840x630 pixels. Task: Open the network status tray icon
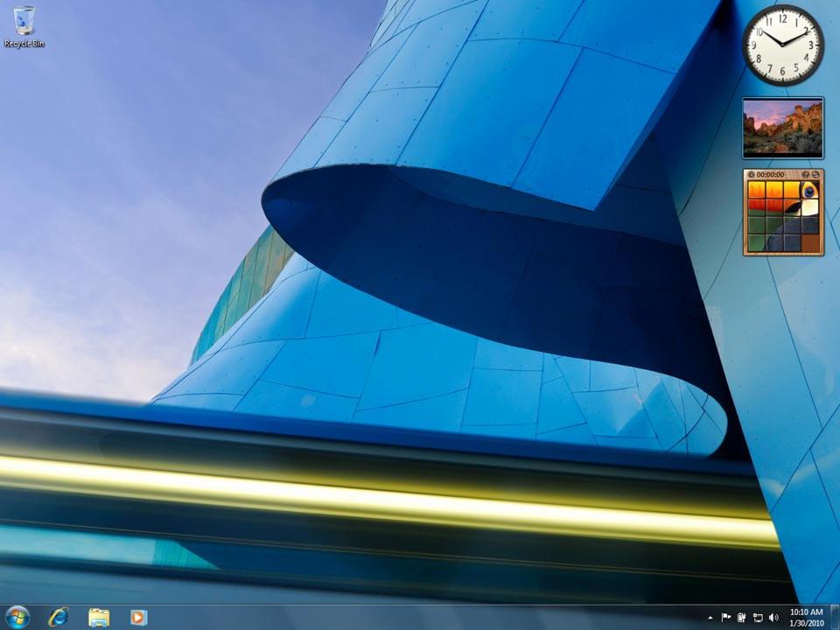pos(757,618)
